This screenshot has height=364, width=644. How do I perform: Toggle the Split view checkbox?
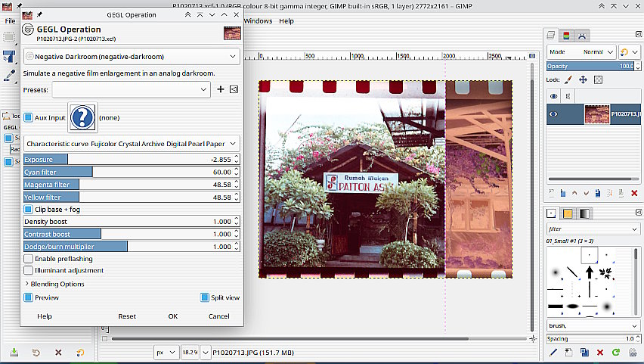tap(205, 297)
